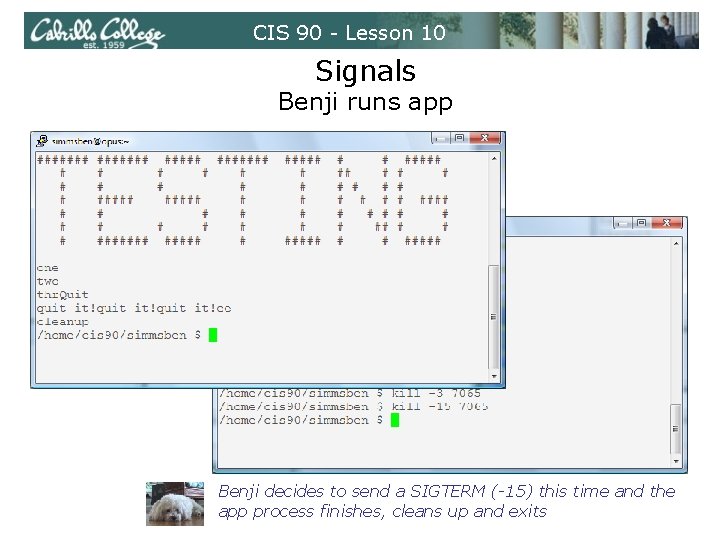Click the front window's simmsben@opus title text
The width and height of the screenshot is (720, 540).
click(x=90, y=142)
